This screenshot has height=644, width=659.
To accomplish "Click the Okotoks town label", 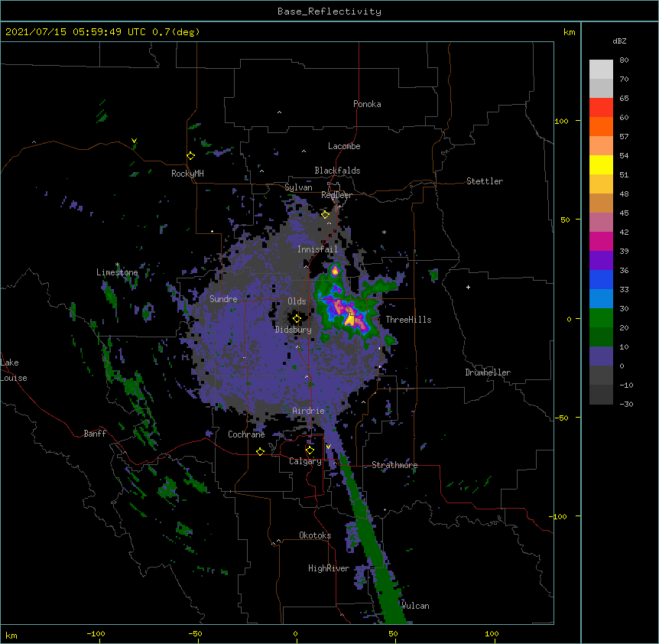I will (315, 535).
